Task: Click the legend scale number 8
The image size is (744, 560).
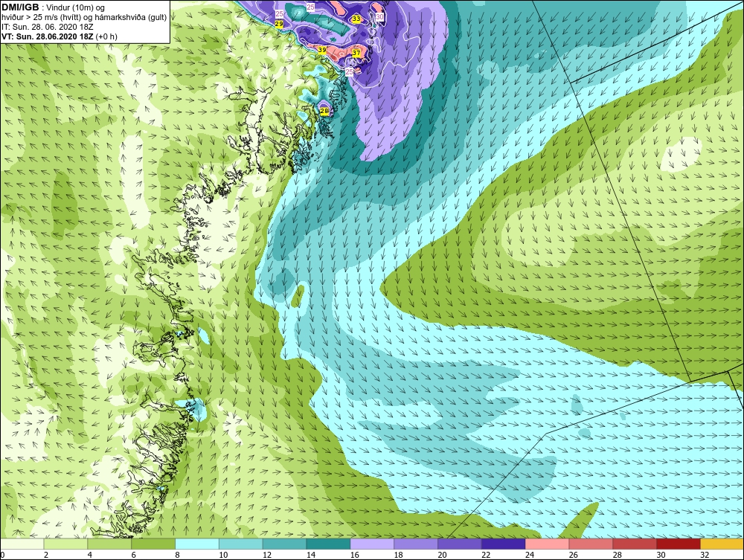Action: (178, 555)
